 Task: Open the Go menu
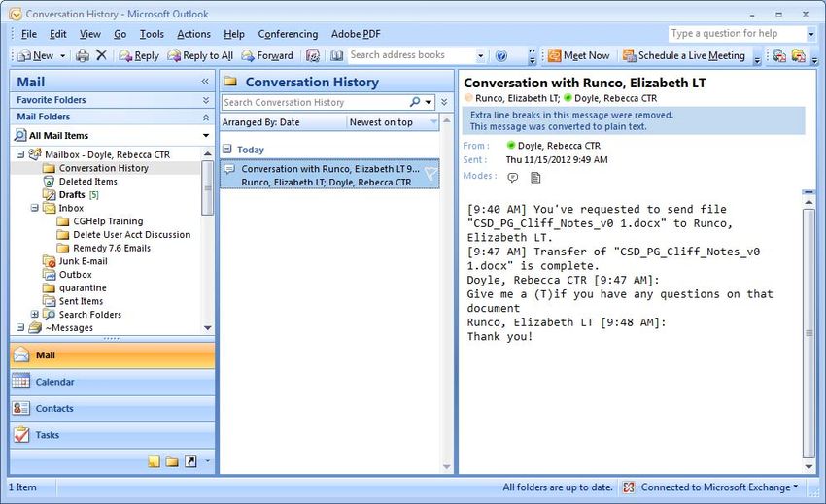(120, 34)
